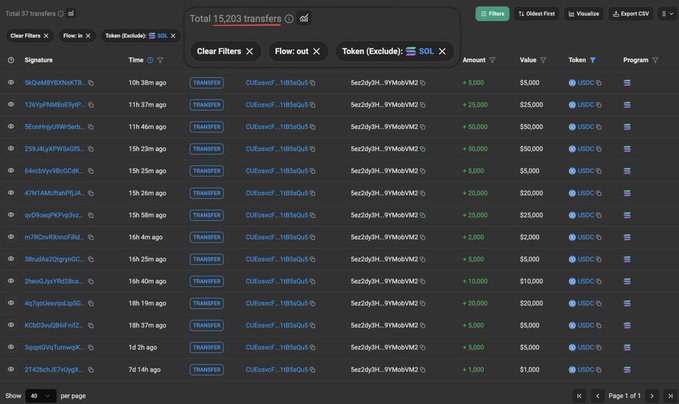Open chart icon beside Total 37 transfers
The image size is (679, 404).
pos(71,13)
